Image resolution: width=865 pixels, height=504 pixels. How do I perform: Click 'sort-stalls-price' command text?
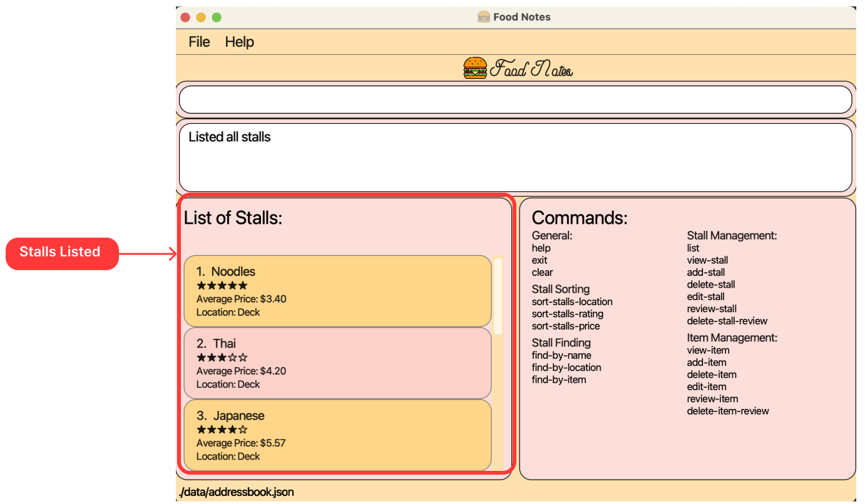[566, 326]
